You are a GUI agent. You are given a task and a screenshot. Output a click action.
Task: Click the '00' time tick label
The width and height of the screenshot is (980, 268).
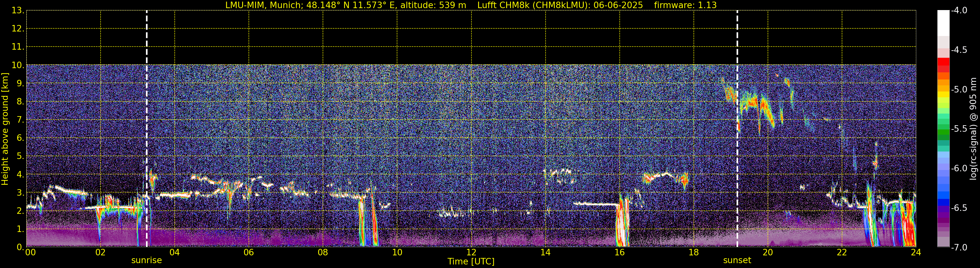[x=31, y=252]
